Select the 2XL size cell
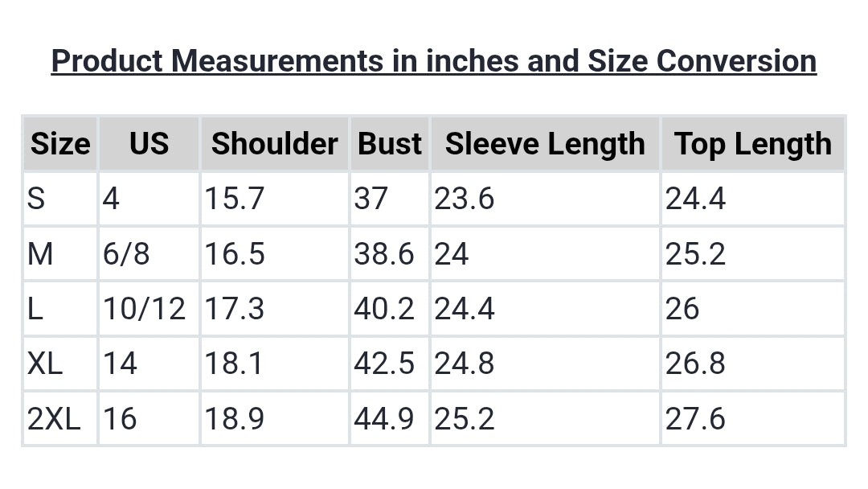The width and height of the screenshot is (868, 489). point(54,419)
